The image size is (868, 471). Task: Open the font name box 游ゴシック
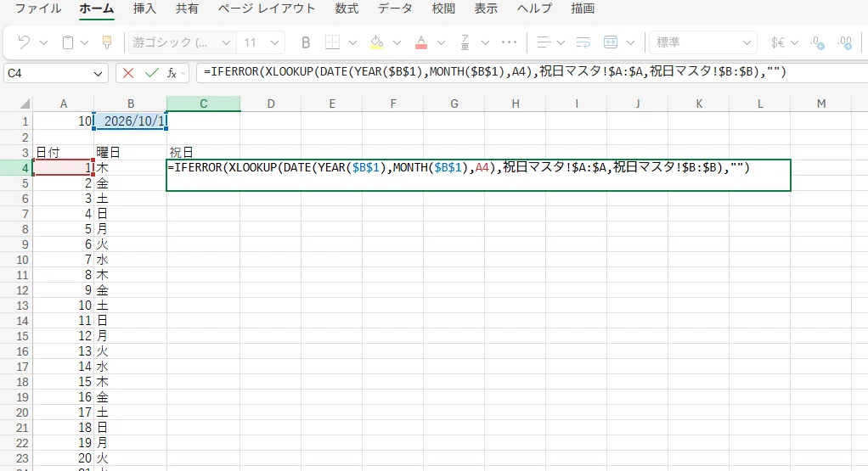pos(180,42)
